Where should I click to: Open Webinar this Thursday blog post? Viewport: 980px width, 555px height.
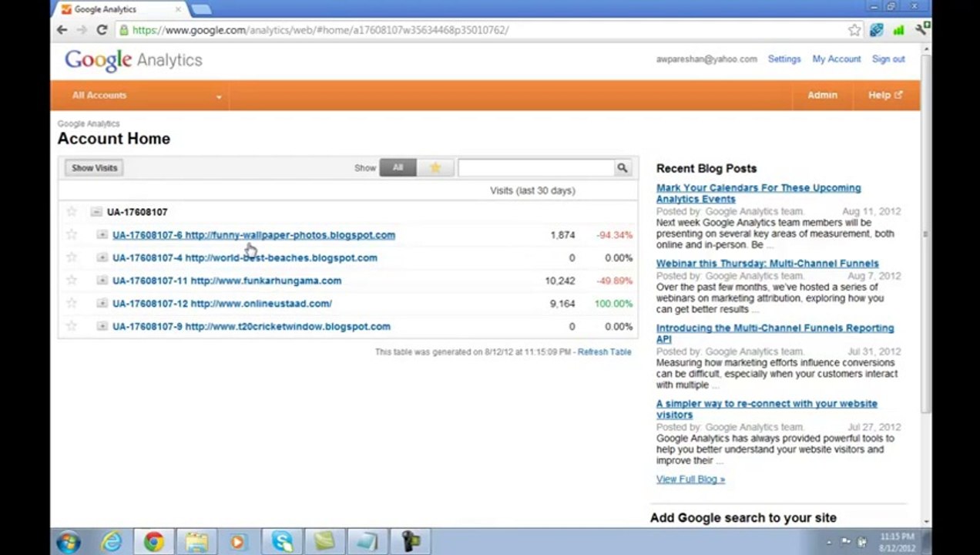[x=767, y=264]
